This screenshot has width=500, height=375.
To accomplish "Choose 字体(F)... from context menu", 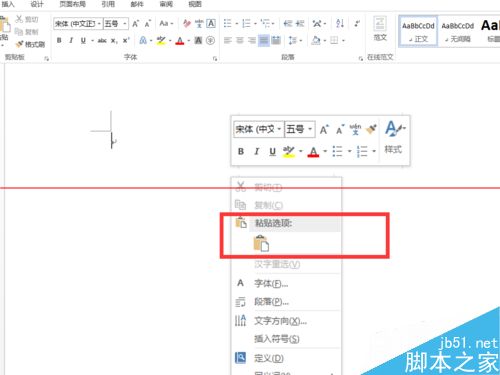I will (286, 283).
